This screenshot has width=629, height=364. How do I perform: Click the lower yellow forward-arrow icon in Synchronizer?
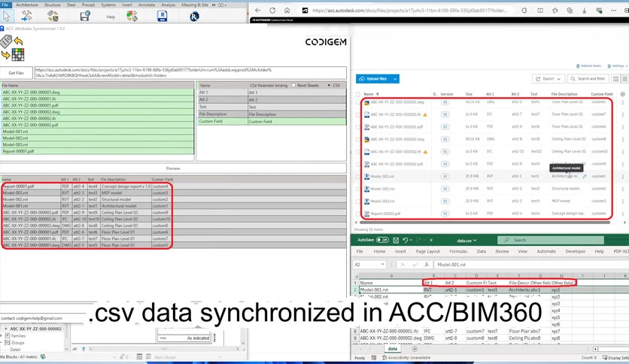pos(5,55)
